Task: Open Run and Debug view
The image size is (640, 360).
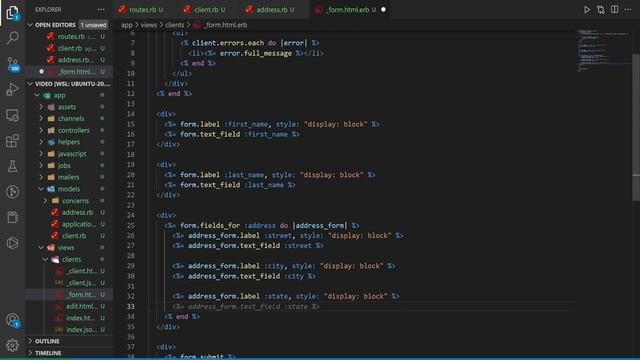Action: point(12,89)
